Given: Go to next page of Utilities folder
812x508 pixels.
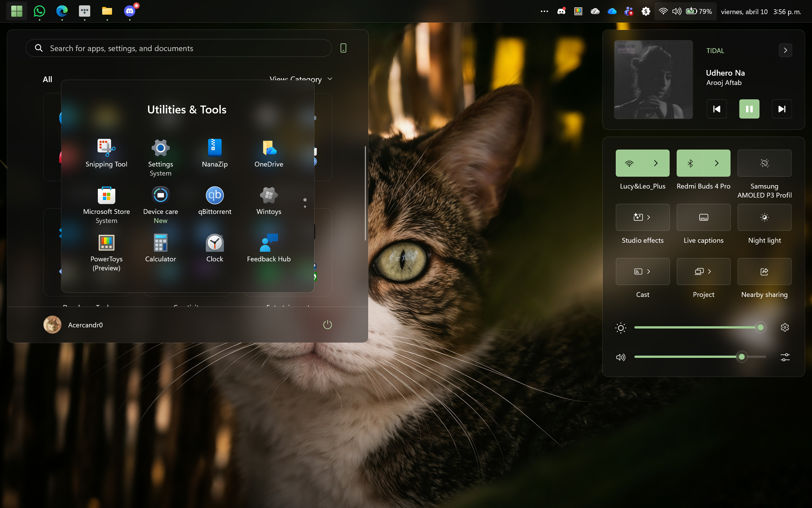Looking at the screenshot, I should pyautogui.click(x=305, y=207).
